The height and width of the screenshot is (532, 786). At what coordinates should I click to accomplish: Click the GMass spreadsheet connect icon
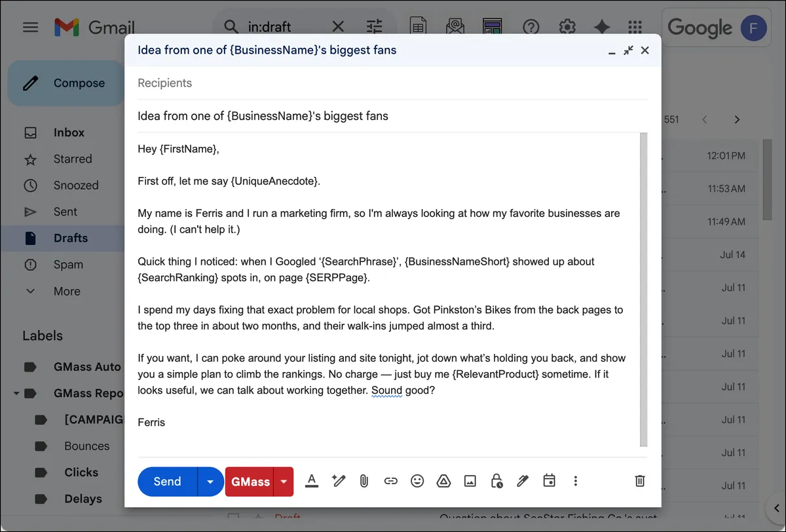418,27
